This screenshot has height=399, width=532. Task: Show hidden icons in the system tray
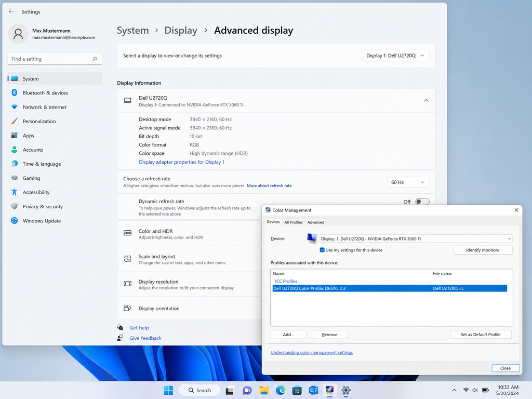[x=454, y=390]
